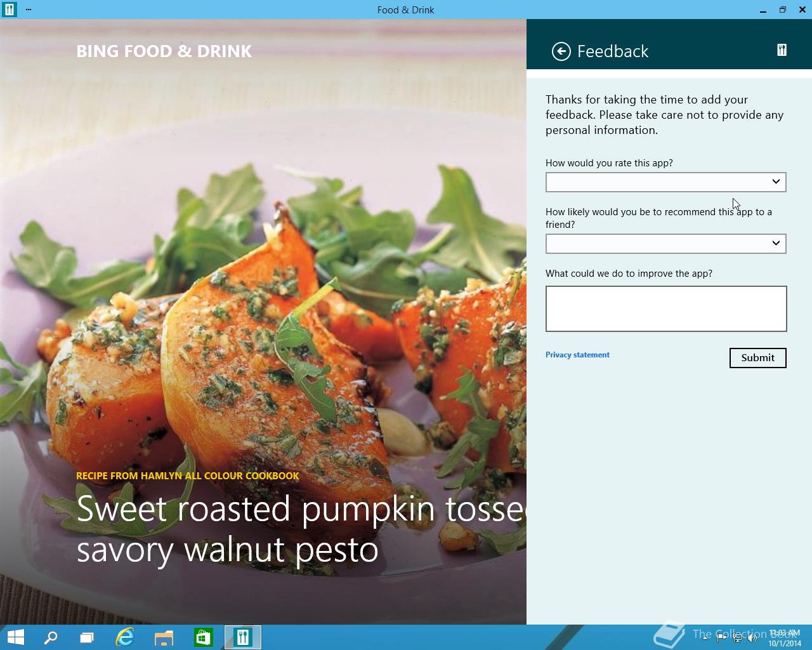Click the taskbar clock showing 10/1/2014

point(785,638)
